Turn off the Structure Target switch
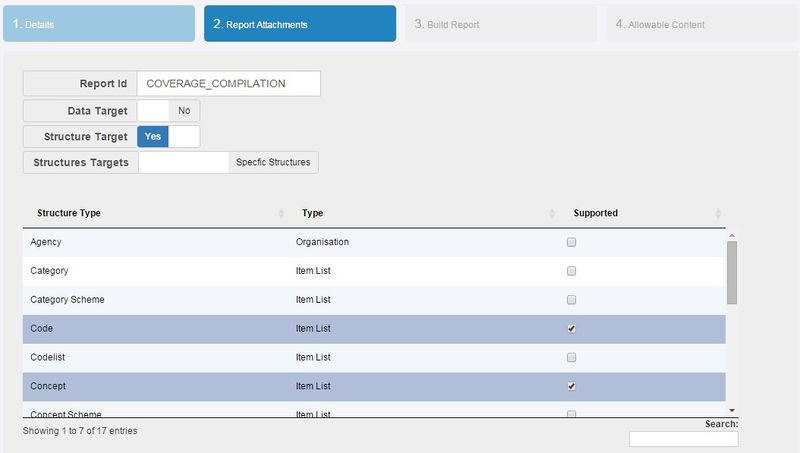The width and height of the screenshot is (800, 453). [x=168, y=136]
